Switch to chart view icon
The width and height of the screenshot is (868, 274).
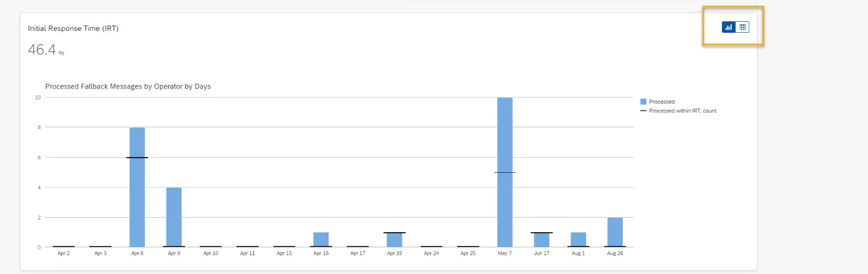pyautogui.click(x=729, y=27)
